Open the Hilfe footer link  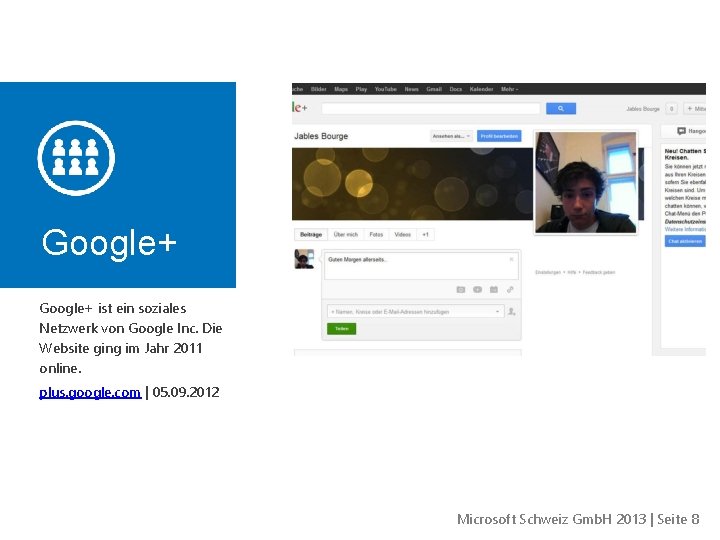[x=572, y=272]
